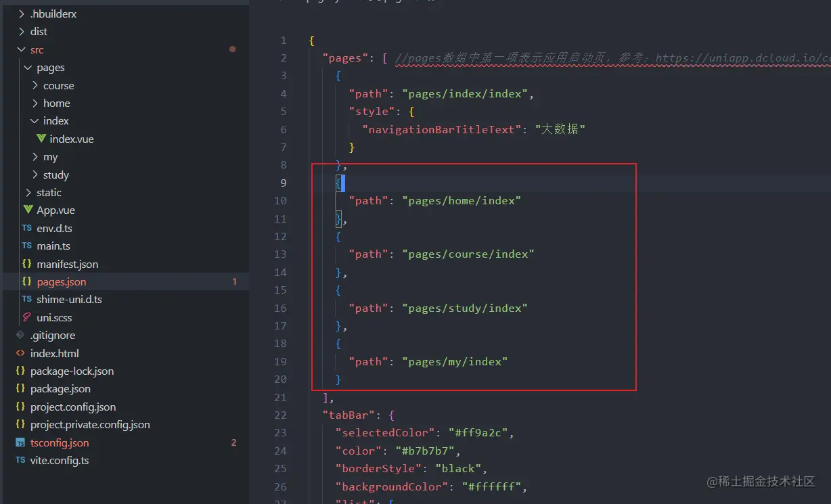Click the braces icon of pages.json
831x504 pixels.
[x=27, y=281]
